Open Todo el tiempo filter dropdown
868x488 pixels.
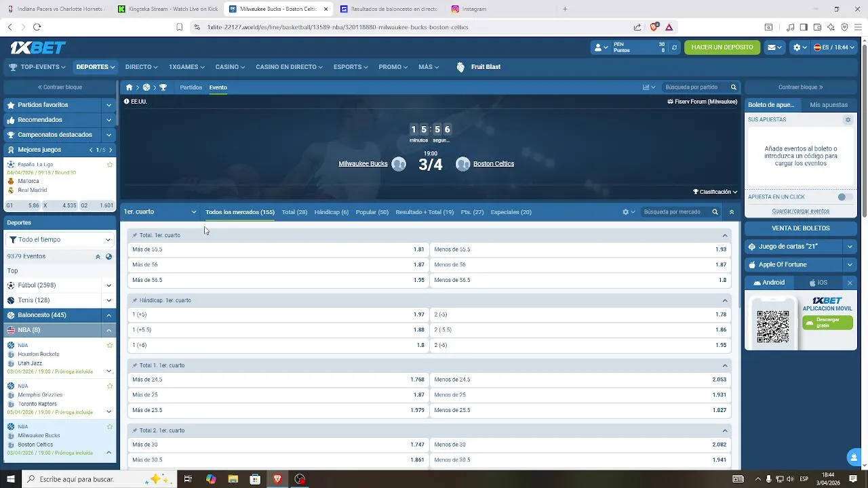coord(60,240)
